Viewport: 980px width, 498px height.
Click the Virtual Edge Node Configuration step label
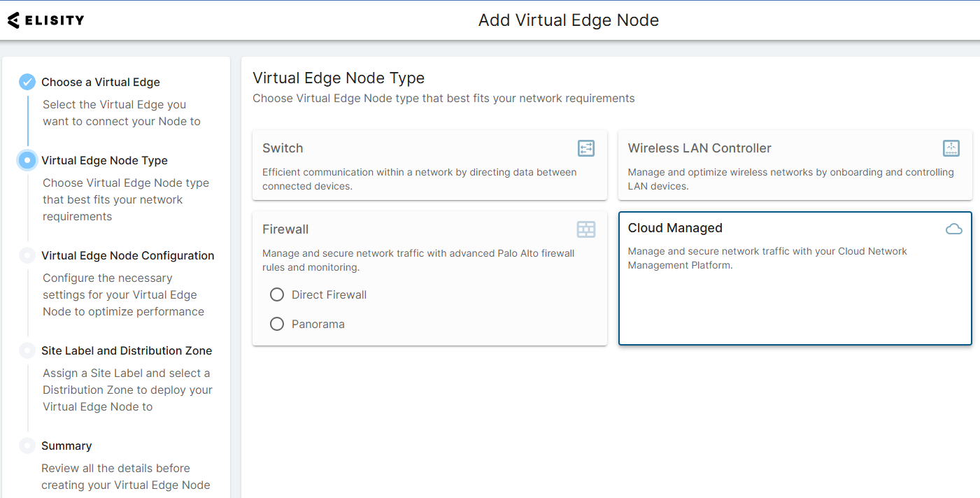click(127, 255)
